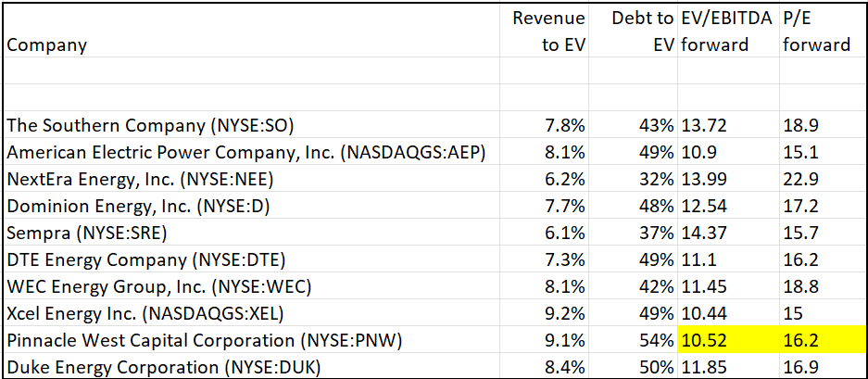Select WEC debt to EV 42%
The image size is (868, 379).
tap(634, 286)
